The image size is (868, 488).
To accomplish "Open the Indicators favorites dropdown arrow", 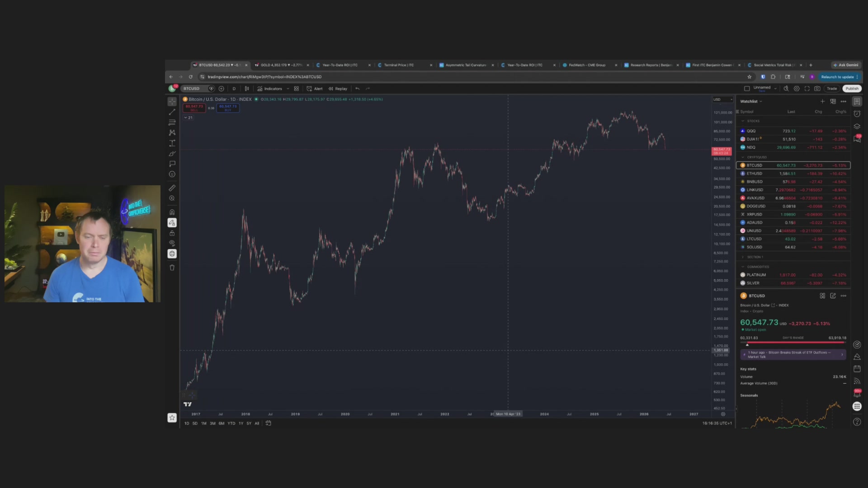I will click(x=288, y=89).
